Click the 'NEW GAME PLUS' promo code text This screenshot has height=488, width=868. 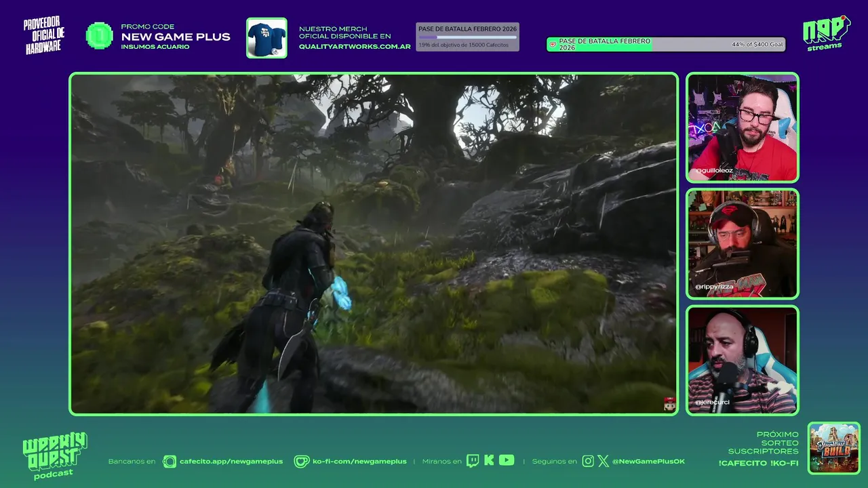pyautogui.click(x=176, y=37)
